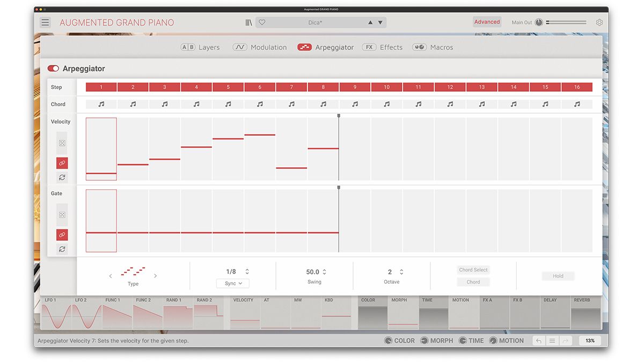This screenshot has height=362, width=644.
Task: Select next arpeggio Type arrow
Action: [x=156, y=276]
